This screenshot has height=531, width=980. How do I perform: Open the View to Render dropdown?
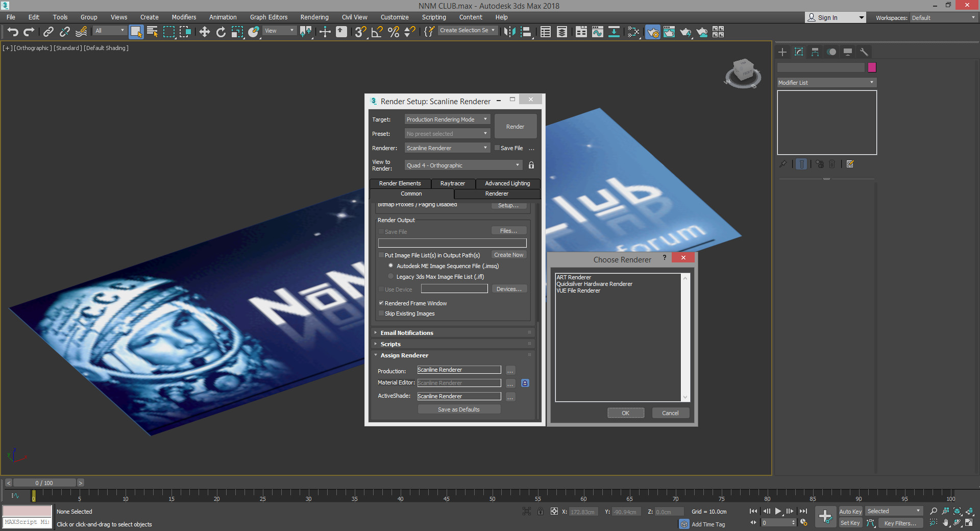[463, 165]
